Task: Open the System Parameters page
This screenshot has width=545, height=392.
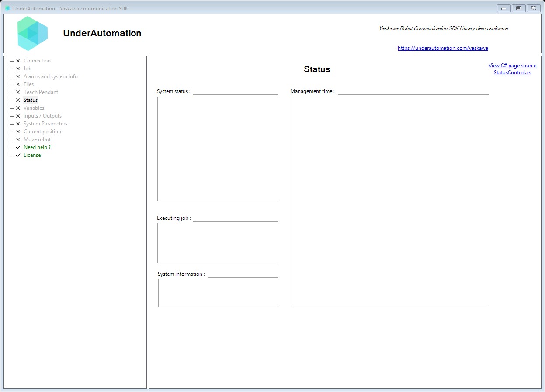Action: click(x=45, y=124)
